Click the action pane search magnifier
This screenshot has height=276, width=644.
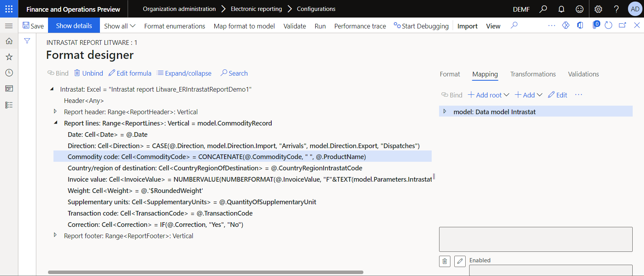pyautogui.click(x=514, y=25)
